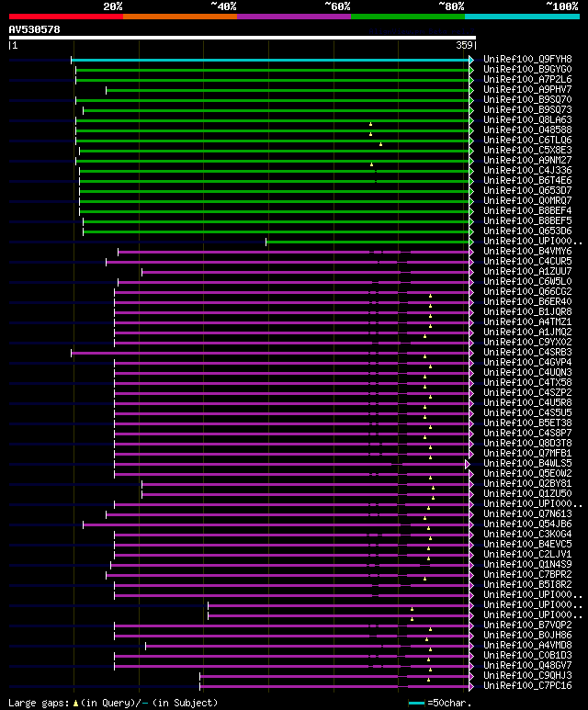Select hit label UniRef100_B6ER40
This screenshot has width=588, height=710.
click(527, 301)
